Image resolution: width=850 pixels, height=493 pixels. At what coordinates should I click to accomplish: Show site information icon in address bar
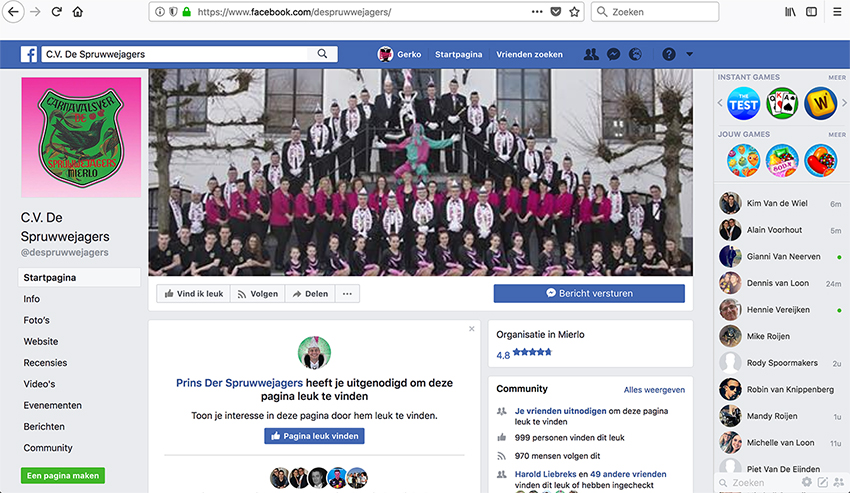[x=160, y=11]
